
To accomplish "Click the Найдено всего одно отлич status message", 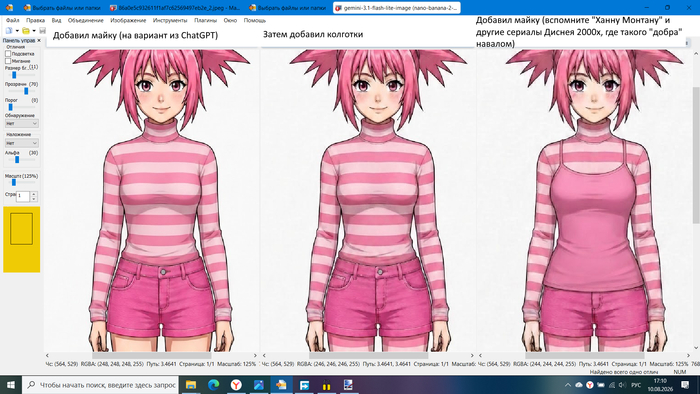I will tap(624, 372).
